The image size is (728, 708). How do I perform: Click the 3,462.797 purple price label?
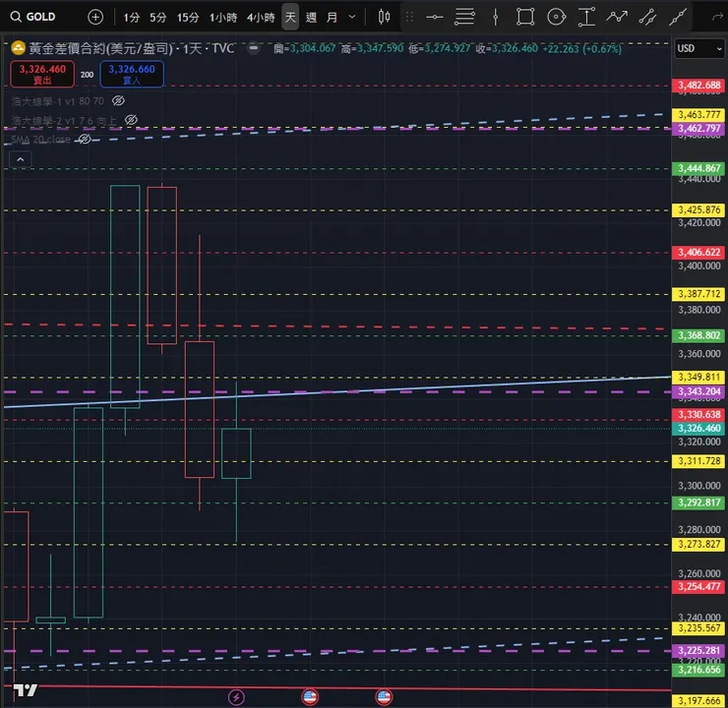(698, 129)
